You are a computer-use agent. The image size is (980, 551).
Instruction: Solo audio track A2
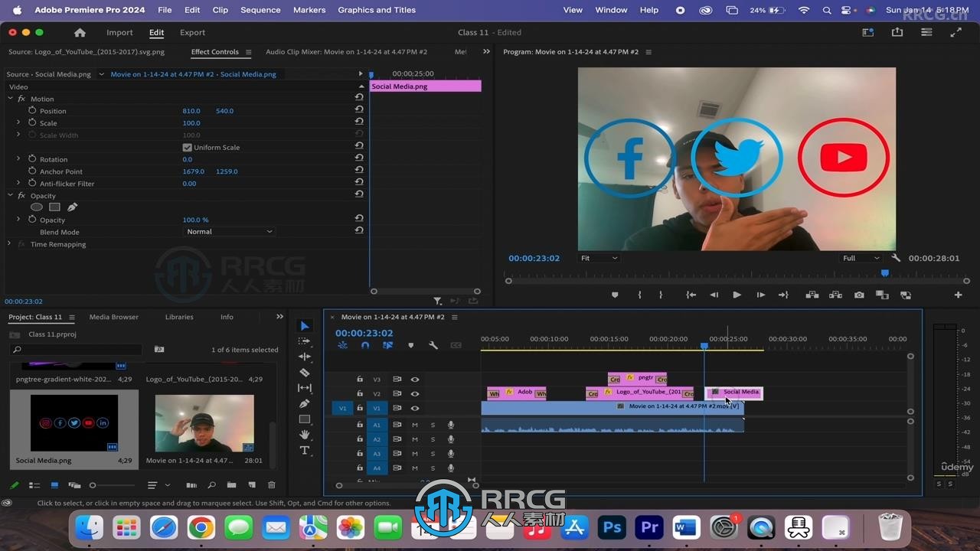pos(433,440)
